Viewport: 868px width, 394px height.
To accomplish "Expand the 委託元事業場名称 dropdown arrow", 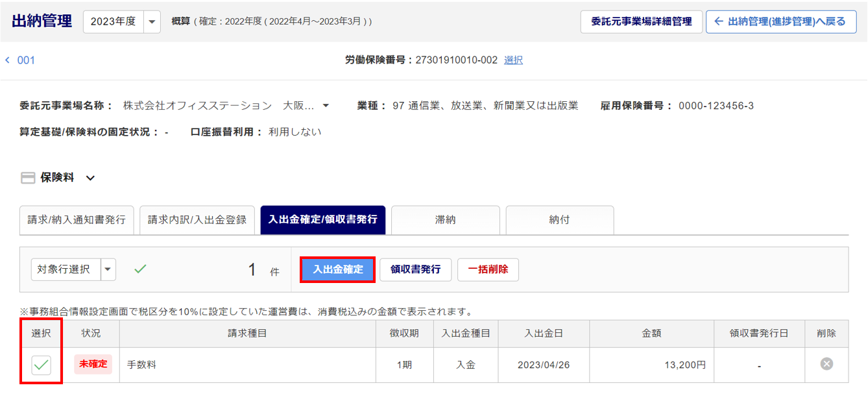I will (x=326, y=106).
